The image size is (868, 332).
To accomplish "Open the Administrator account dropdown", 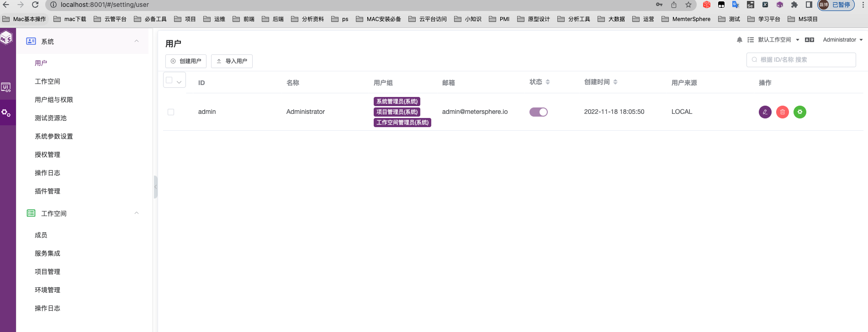I will coord(843,40).
